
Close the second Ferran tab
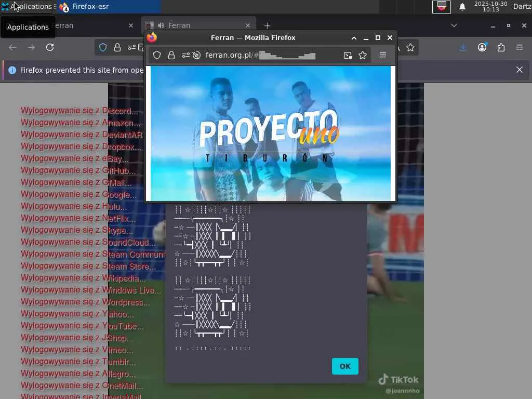(248, 25)
